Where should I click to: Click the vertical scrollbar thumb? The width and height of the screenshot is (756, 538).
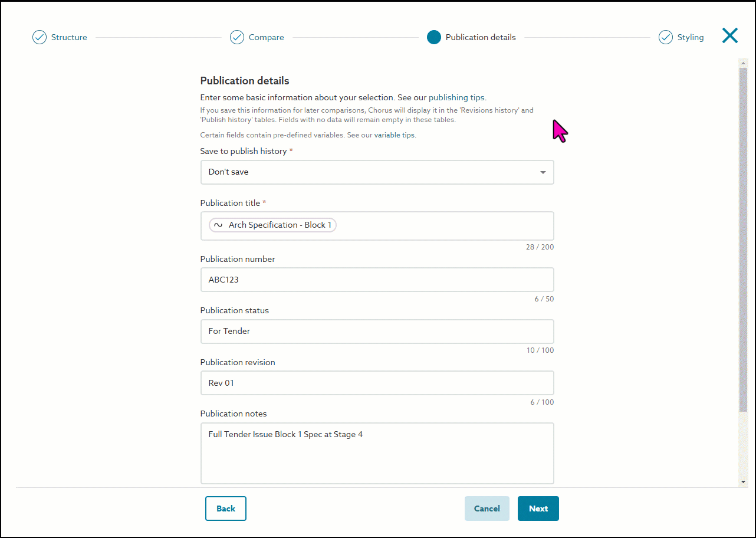(x=743, y=239)
